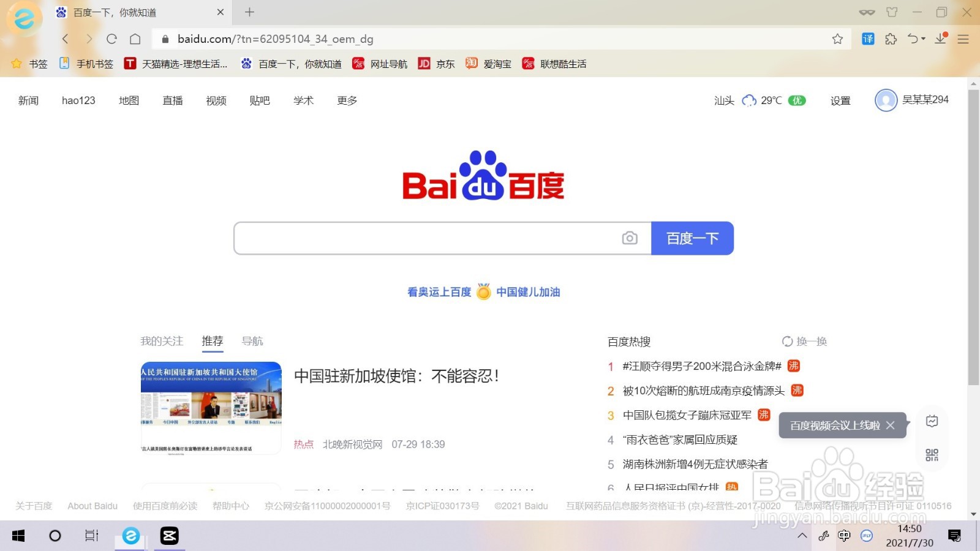The width and height of the screenshot is (980, 551).
Task: Click the address bar URL
Action: coord(276,39)
